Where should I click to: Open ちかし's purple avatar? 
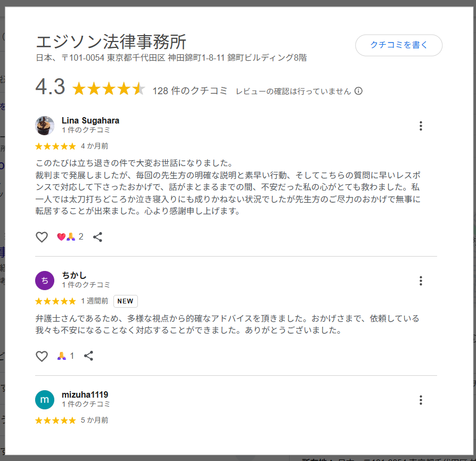(x=44, y=279)
